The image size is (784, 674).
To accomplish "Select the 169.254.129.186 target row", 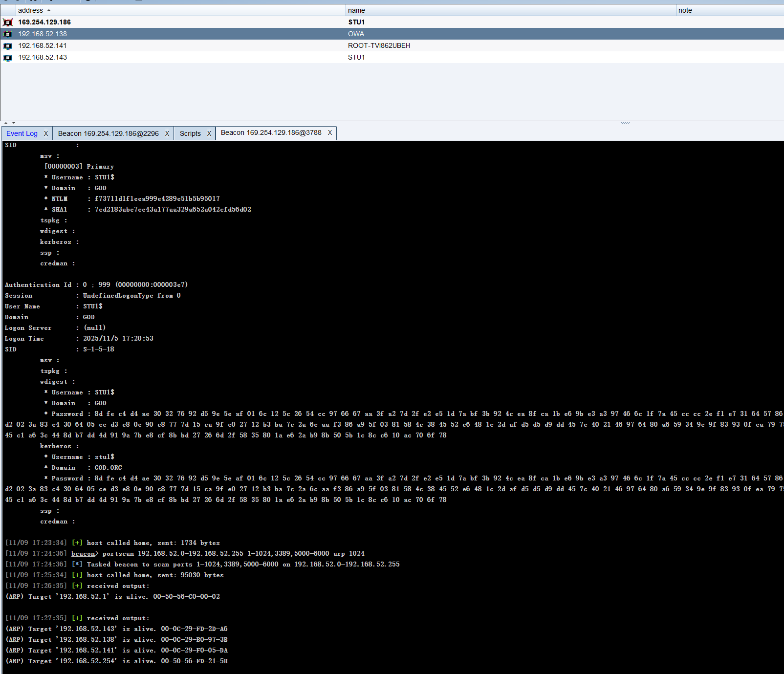I will [x=392, y=22].
